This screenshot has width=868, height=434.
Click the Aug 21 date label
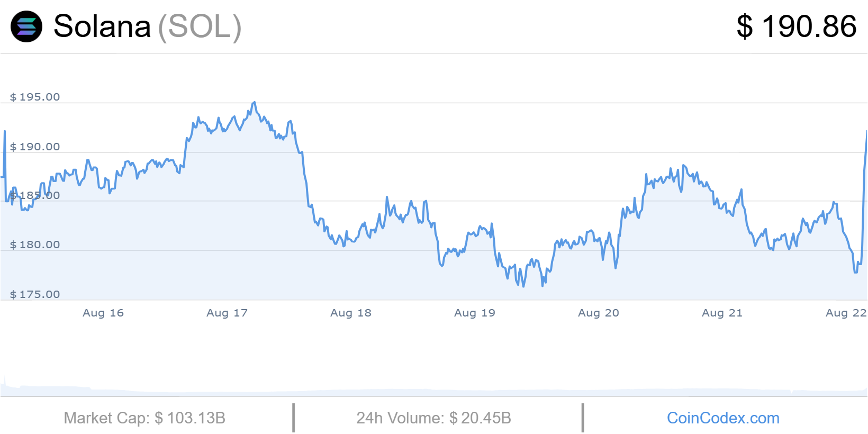[x=722, y=313]
